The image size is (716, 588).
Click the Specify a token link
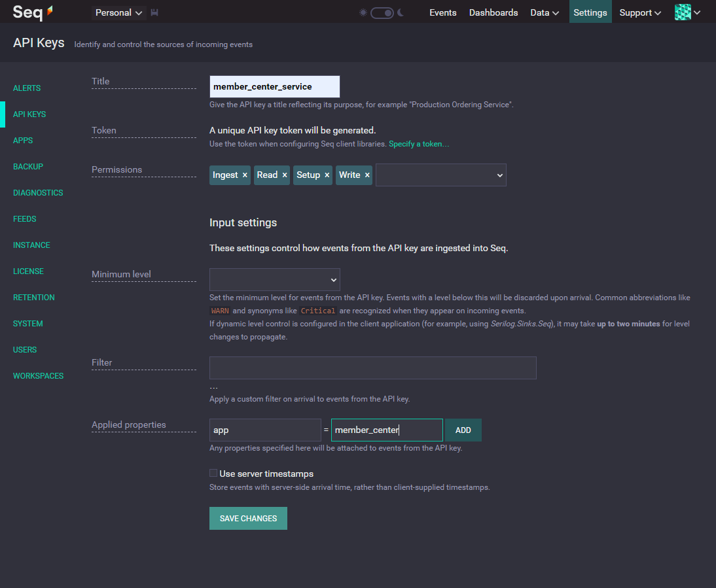419,144
